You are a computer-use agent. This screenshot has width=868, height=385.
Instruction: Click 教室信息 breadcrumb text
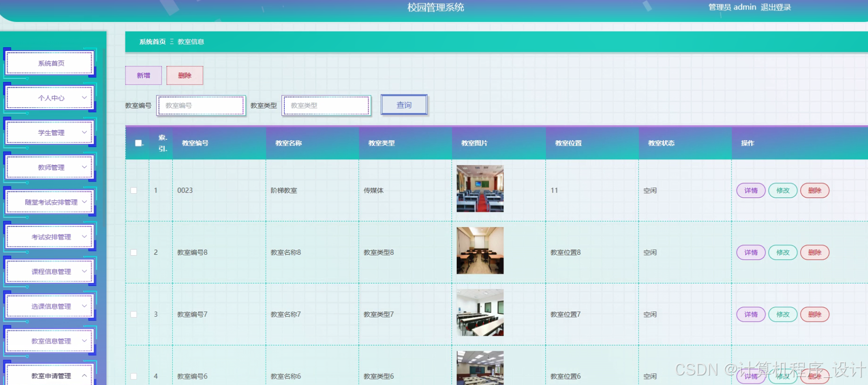pos(191,42)
